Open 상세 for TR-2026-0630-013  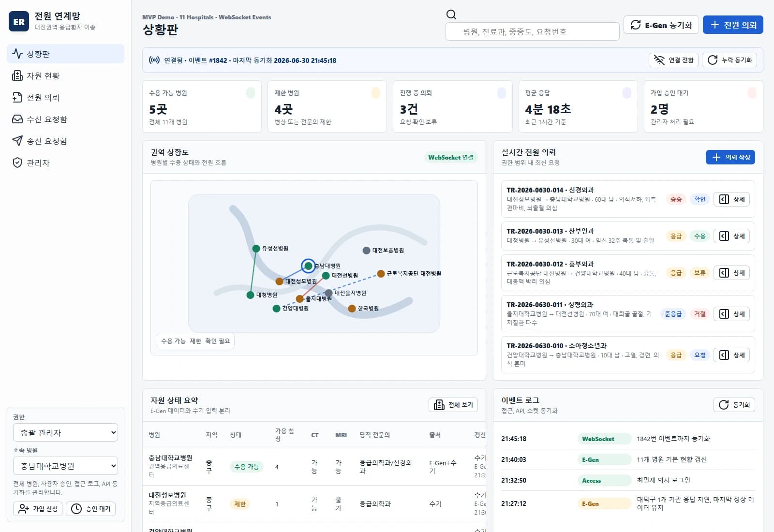[731, 236]
